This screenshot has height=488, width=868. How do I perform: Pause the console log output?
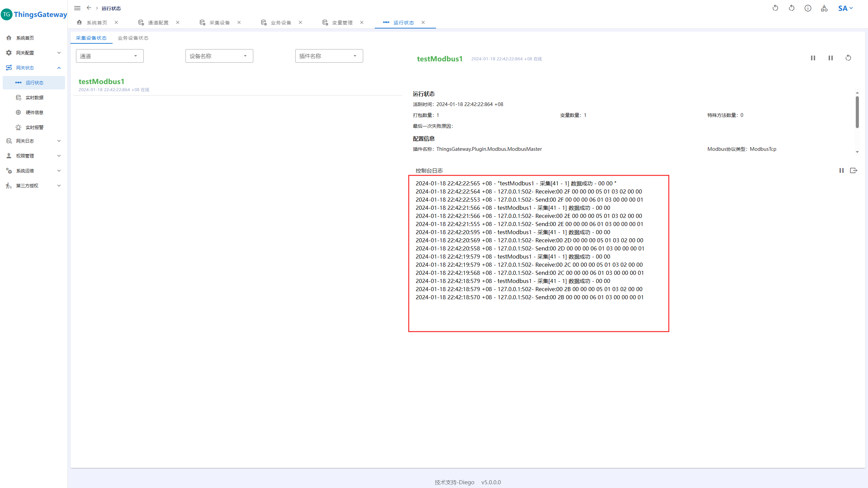coord(841,170)
